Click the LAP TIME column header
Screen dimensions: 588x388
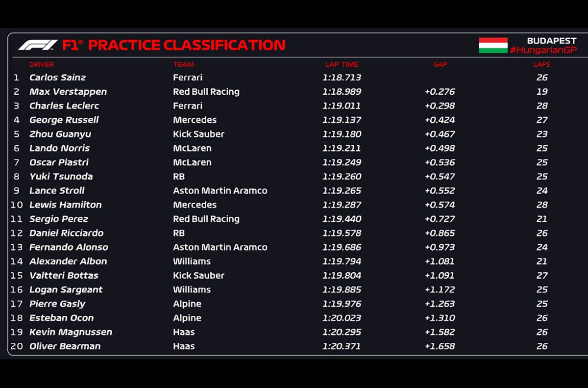[x=342, y=64]
